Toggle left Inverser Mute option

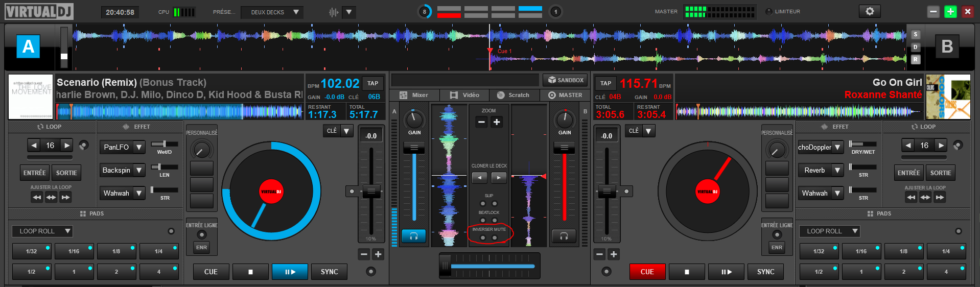pyautogui.click(x=483, y=238)
